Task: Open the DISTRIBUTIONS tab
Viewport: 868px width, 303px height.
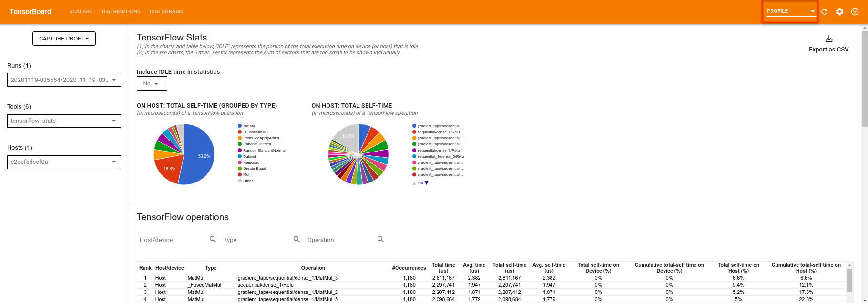Action: [x=121, y=11]
